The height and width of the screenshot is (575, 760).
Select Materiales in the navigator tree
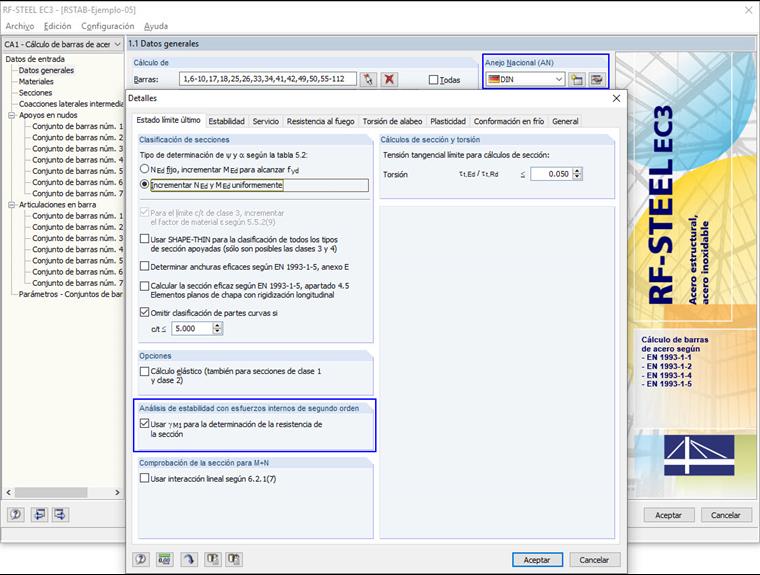coord(36,81)
